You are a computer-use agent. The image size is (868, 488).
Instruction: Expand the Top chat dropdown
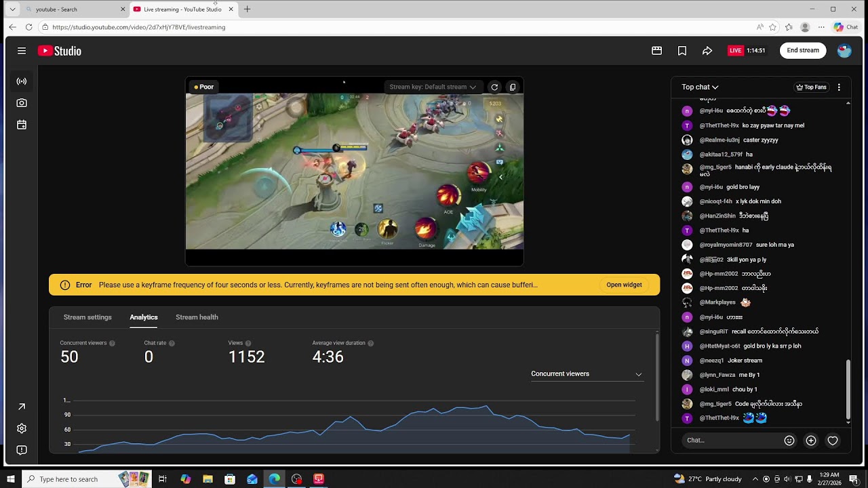pyautogui.click(x=700, y=87)
